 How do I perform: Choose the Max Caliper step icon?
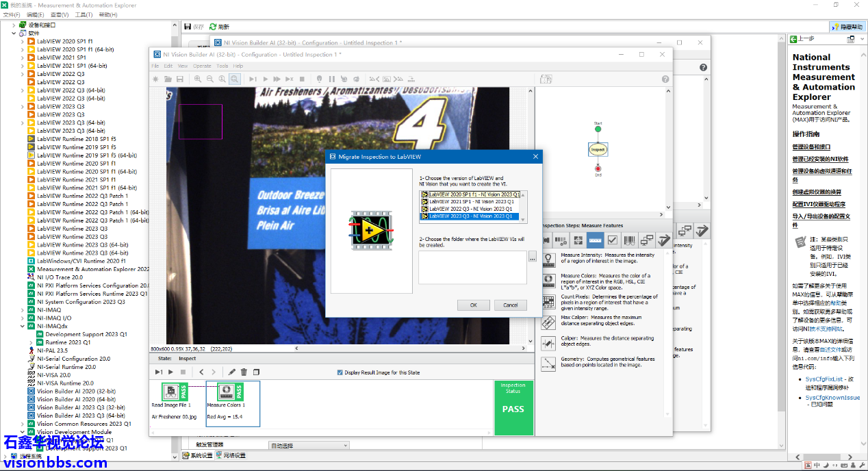(548, 322)
